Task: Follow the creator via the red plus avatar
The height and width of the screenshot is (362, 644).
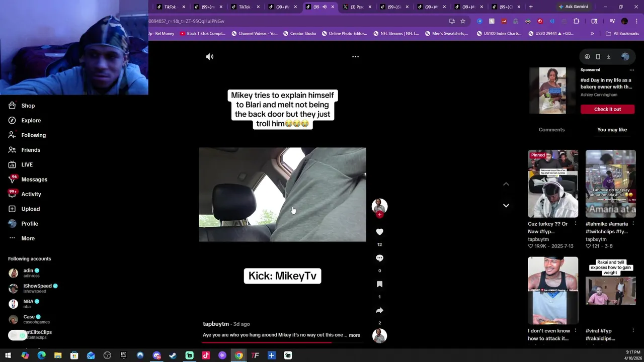Action: pos(379,215)
